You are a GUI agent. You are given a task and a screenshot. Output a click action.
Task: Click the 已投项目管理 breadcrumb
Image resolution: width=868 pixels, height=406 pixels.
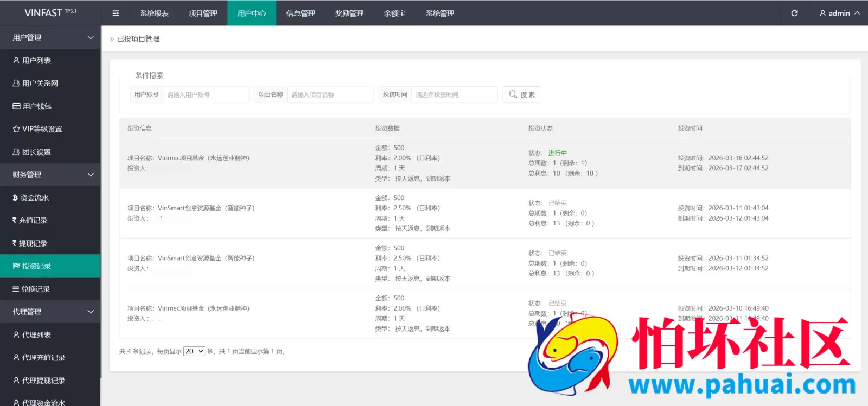click(x=138, y=39)
